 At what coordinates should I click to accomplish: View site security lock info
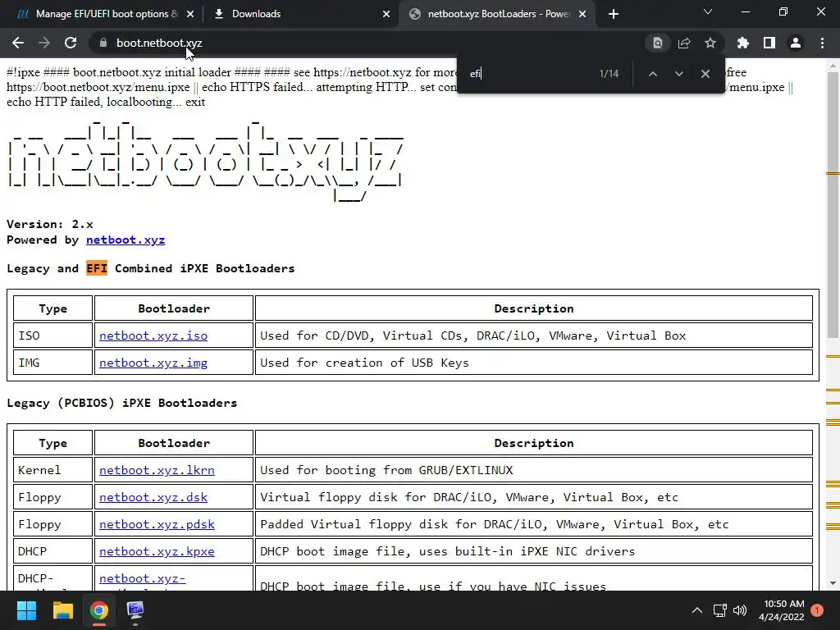click(103, 43)
